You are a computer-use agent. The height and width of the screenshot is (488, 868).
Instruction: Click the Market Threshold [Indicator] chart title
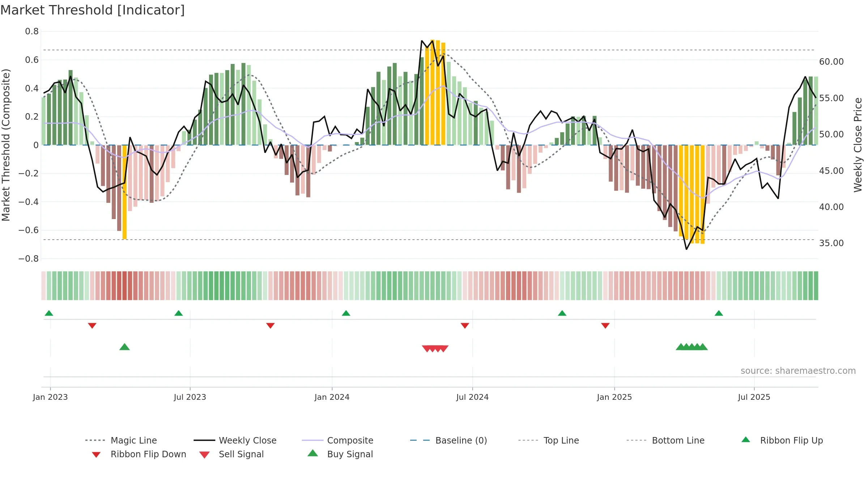tap(93, 10)
